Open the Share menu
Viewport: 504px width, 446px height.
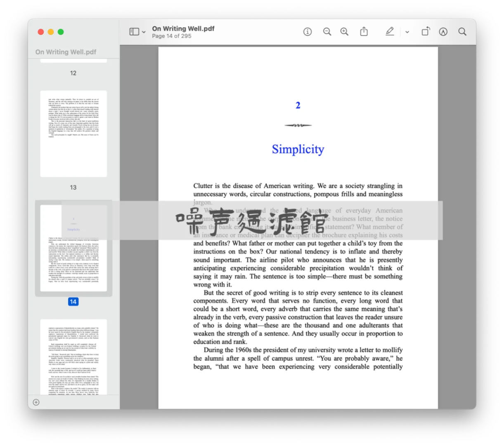364,31
